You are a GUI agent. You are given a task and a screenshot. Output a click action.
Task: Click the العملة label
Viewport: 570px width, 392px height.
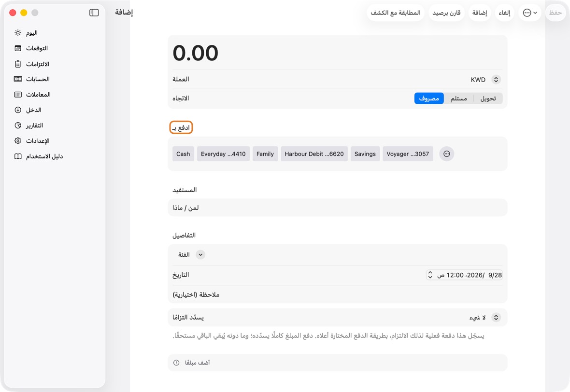[181, 79]
